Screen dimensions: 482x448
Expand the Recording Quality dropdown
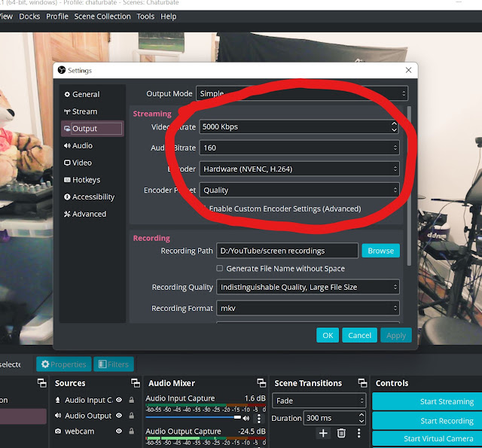click(308, 287)
